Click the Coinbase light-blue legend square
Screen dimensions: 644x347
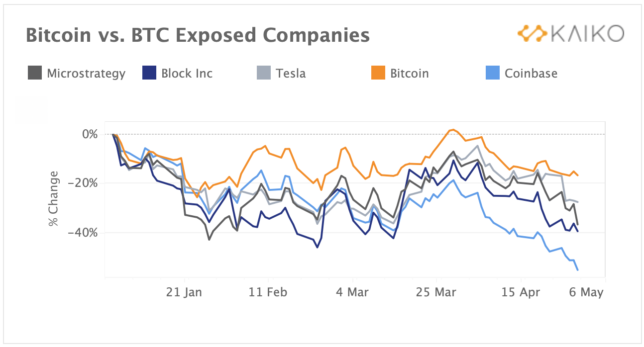(492, 74)
